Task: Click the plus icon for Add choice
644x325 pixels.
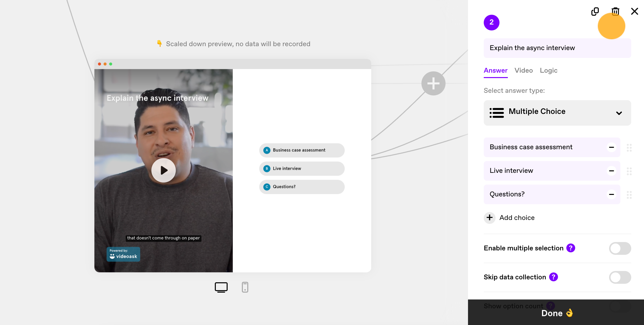Action: [x=489, y=218]
